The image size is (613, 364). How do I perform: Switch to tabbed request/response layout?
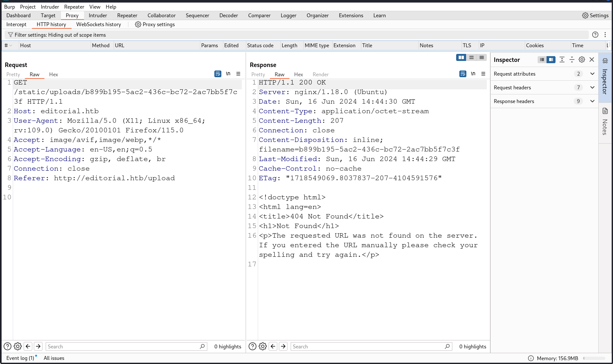tap(482, 57)
